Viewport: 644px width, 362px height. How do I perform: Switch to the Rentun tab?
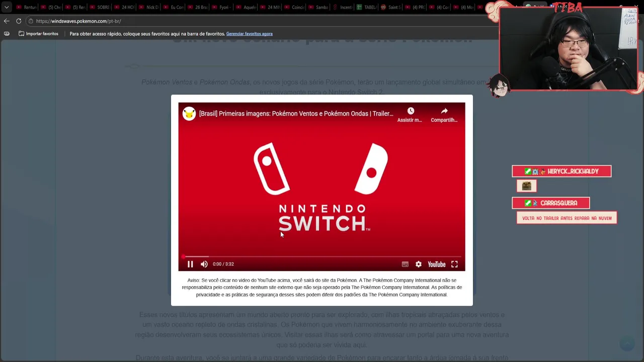(26, 7)
